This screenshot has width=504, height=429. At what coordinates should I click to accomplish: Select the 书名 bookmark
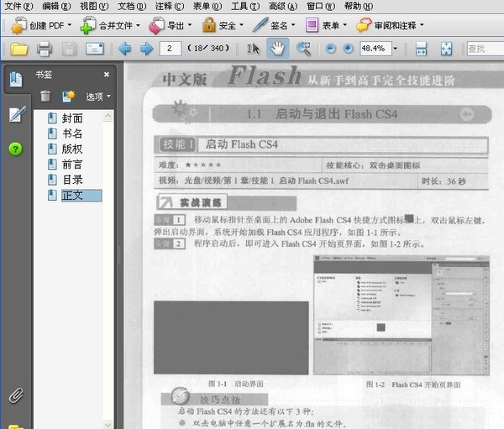click(x=72, y=133)
